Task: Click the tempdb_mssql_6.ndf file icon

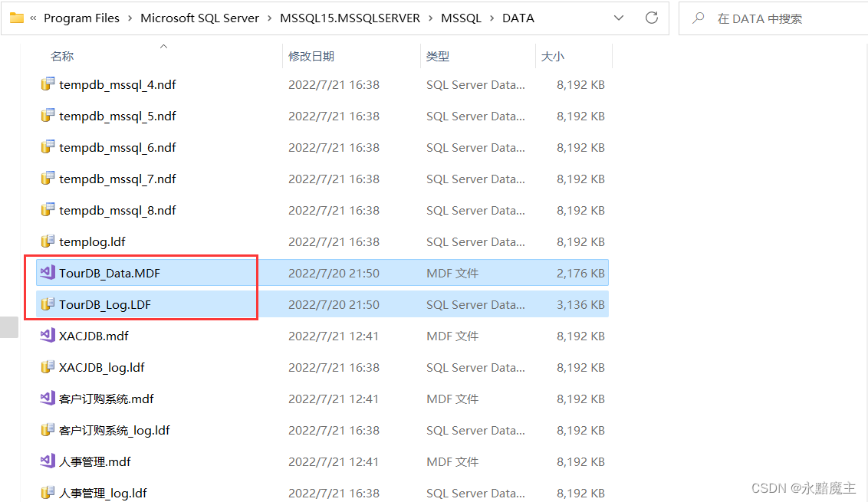Action: pos(48,147)
